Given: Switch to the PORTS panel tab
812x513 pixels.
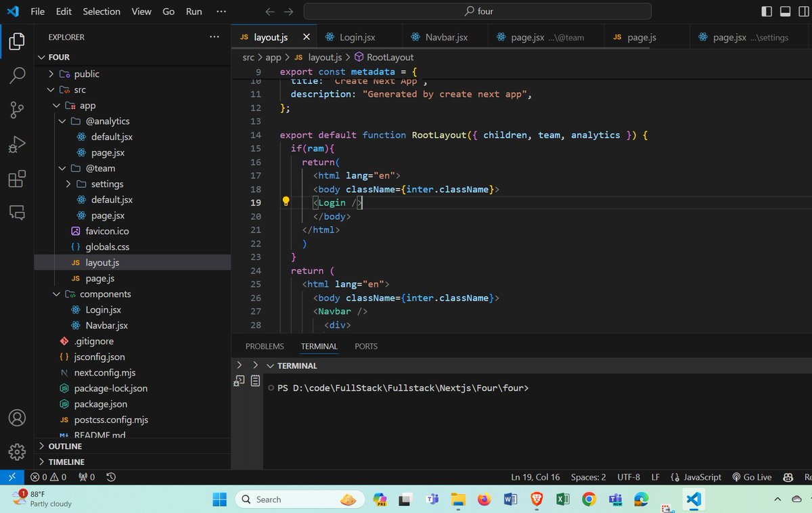Looking at the screenshot, I should click(x=366, y=346).
